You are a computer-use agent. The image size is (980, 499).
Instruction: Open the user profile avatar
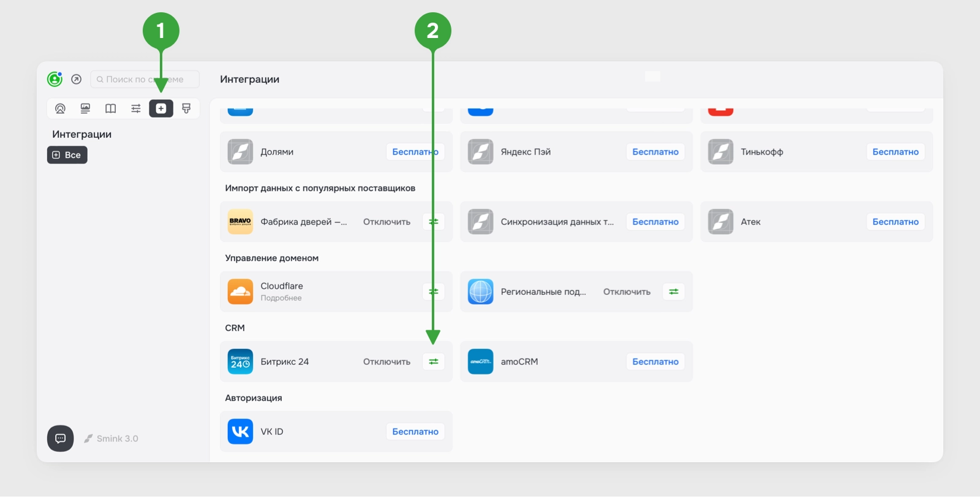click(55, 79)
